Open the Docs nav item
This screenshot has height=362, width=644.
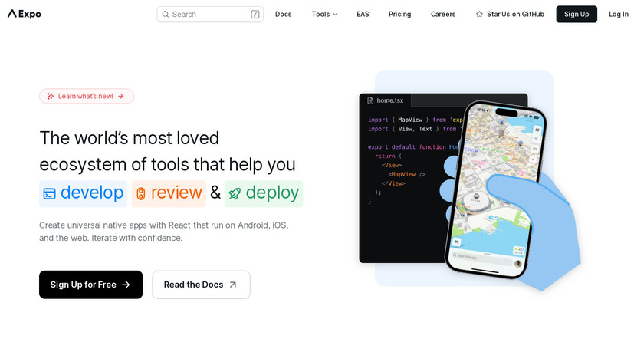(284, 14)
